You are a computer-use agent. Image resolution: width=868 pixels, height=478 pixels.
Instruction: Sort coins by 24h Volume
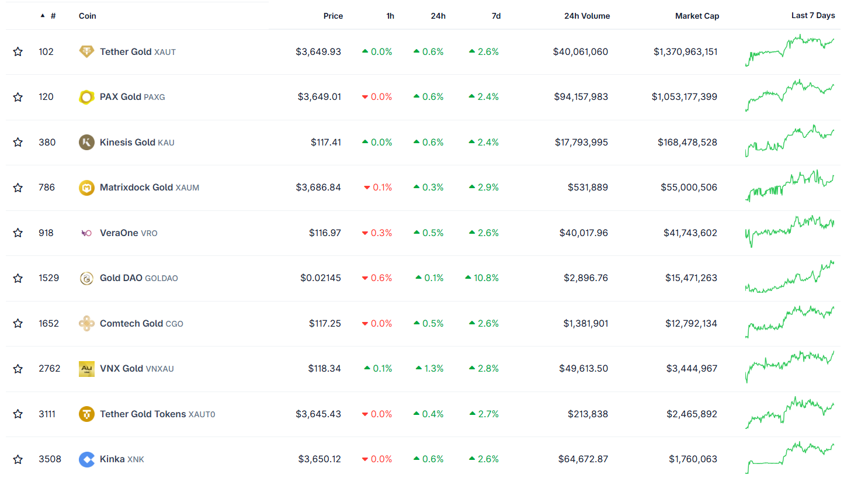[x=587, y=16]
